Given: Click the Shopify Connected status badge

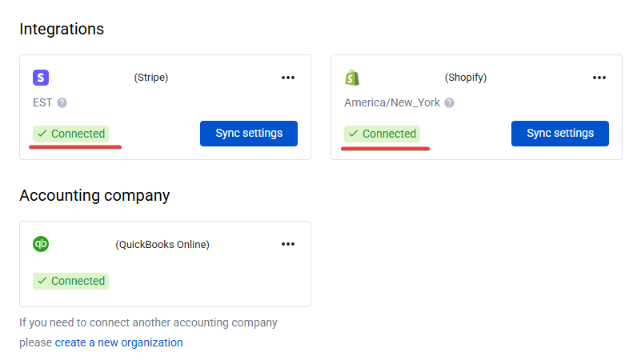Looking at the screenshot, I should (x=382, y=134).
